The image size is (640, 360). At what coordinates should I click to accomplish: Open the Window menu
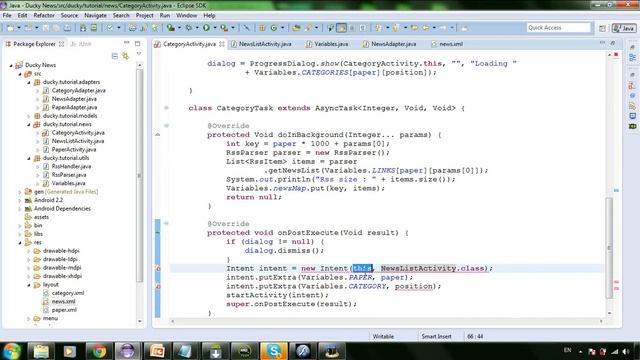pyautogui.click(x=187, y=16)
